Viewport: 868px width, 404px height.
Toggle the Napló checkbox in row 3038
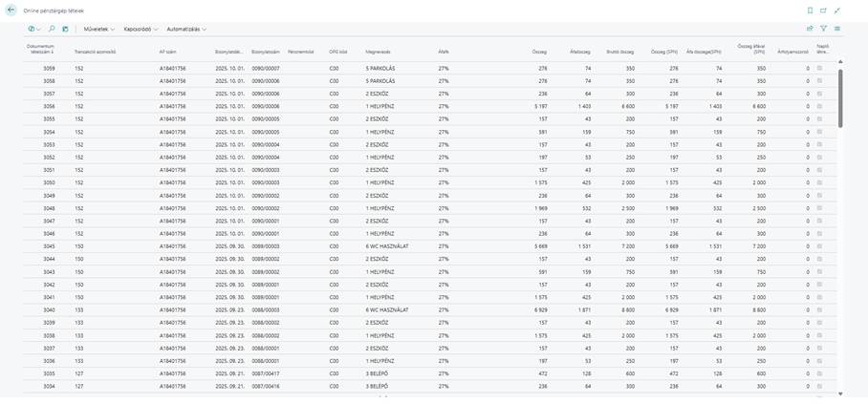819,335
